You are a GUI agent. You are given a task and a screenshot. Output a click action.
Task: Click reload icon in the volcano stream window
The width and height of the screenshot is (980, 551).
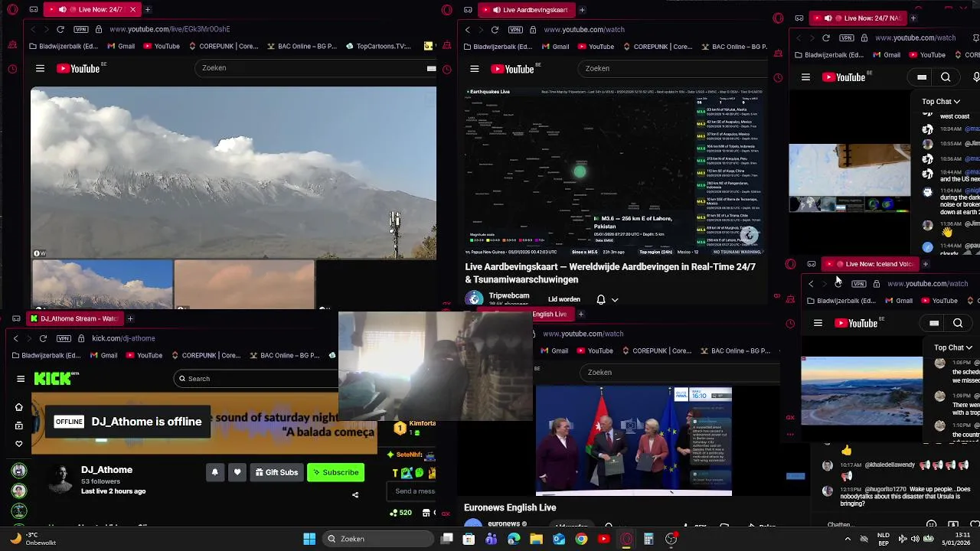[x=60, y=29]
